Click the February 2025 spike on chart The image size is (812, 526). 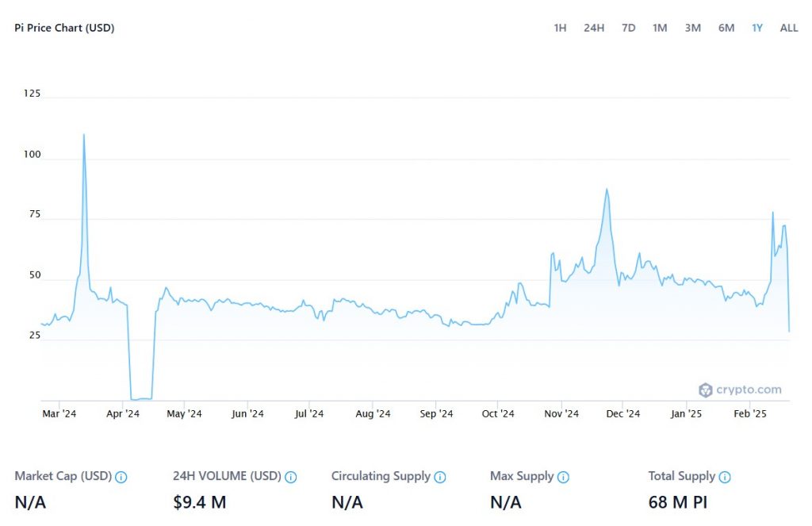pos(773,213)
